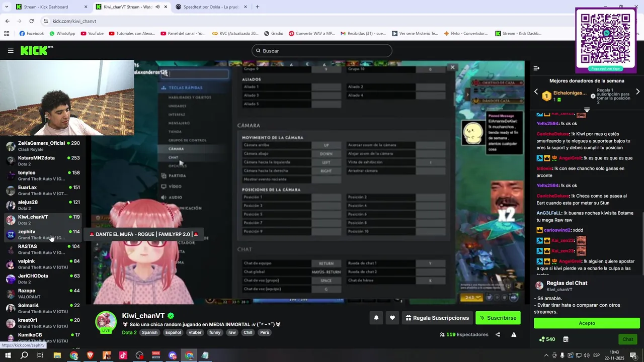The width and height of the screenshot is (644, 362).
Task: Open RASTAS channel in sidebar
Action: click(43, 249)
